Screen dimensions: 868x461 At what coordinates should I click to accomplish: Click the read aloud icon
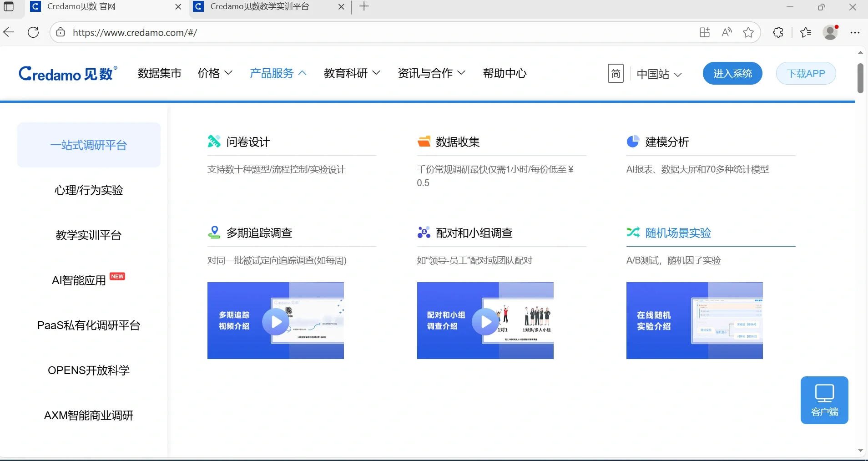pos(727,32)
